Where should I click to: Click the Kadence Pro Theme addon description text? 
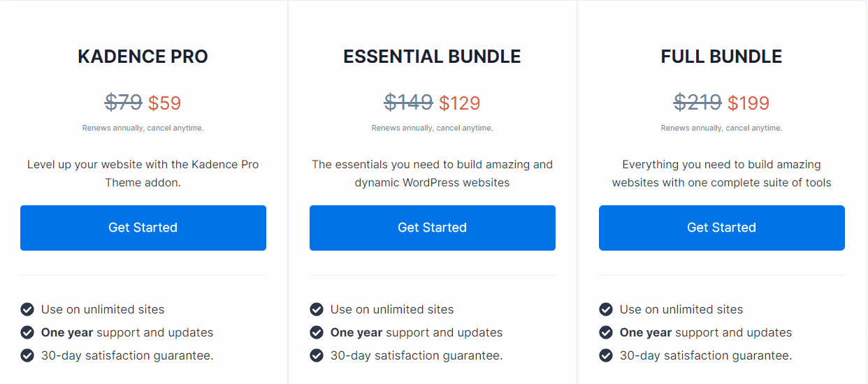(x=143, y=173)
